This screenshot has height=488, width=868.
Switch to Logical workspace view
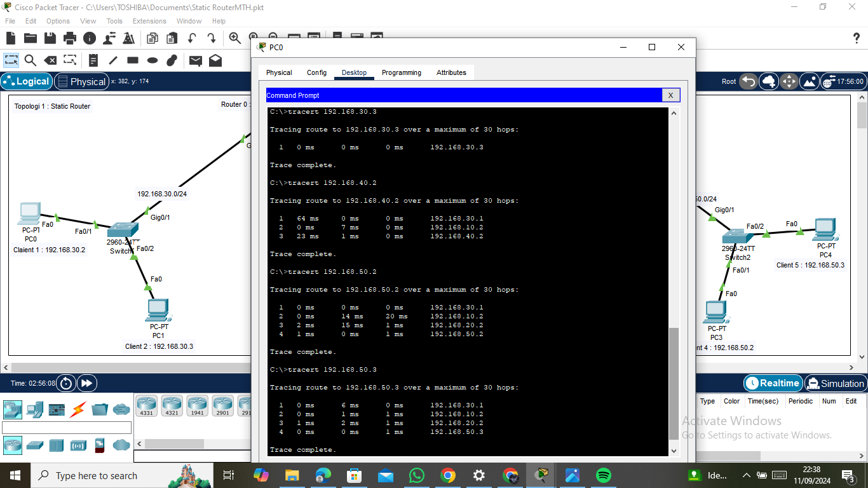pos(26,81)
